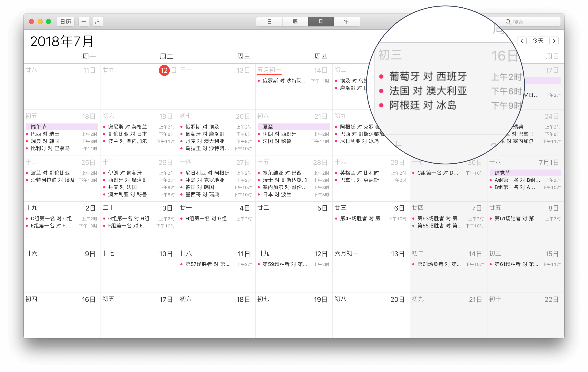
Task: Open event 瑞士 对 哥斯达黎加
Action: pos(294,180)
